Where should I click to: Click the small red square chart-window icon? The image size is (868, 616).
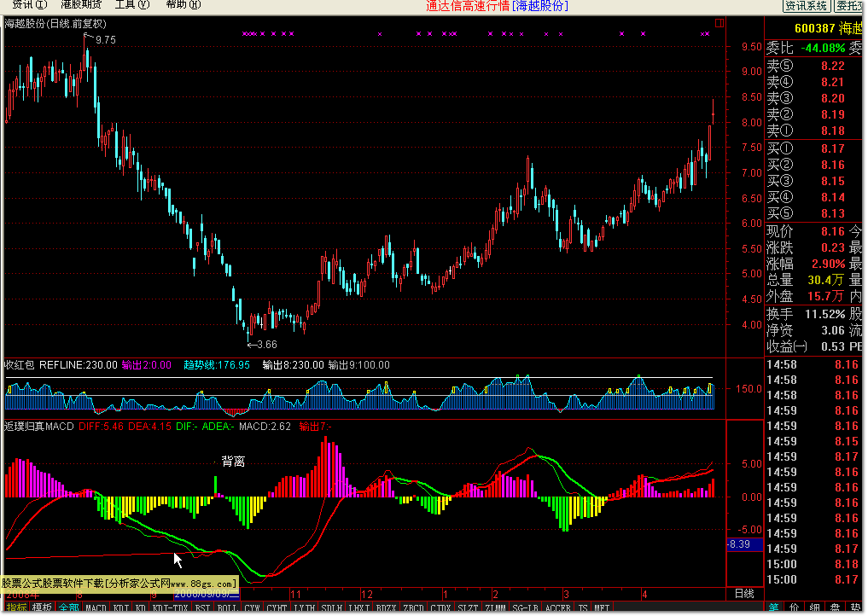coord(719,23)
